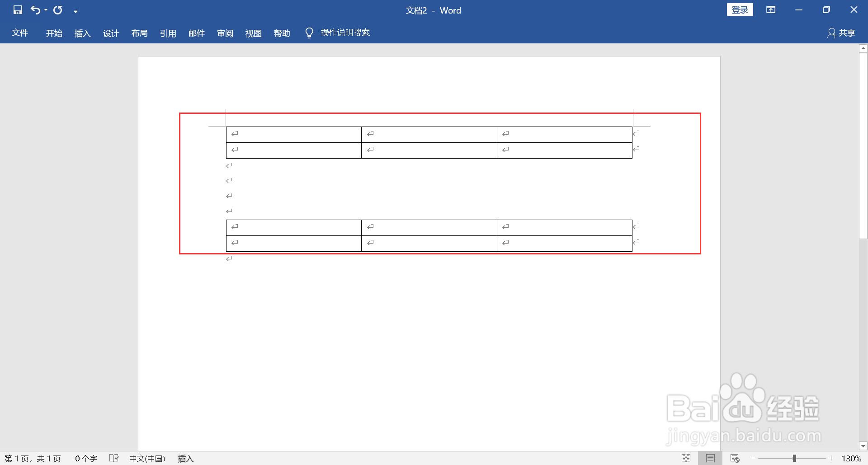Switch to the 帮助 (Help) tab
The image size is (868, 465).
282,33
